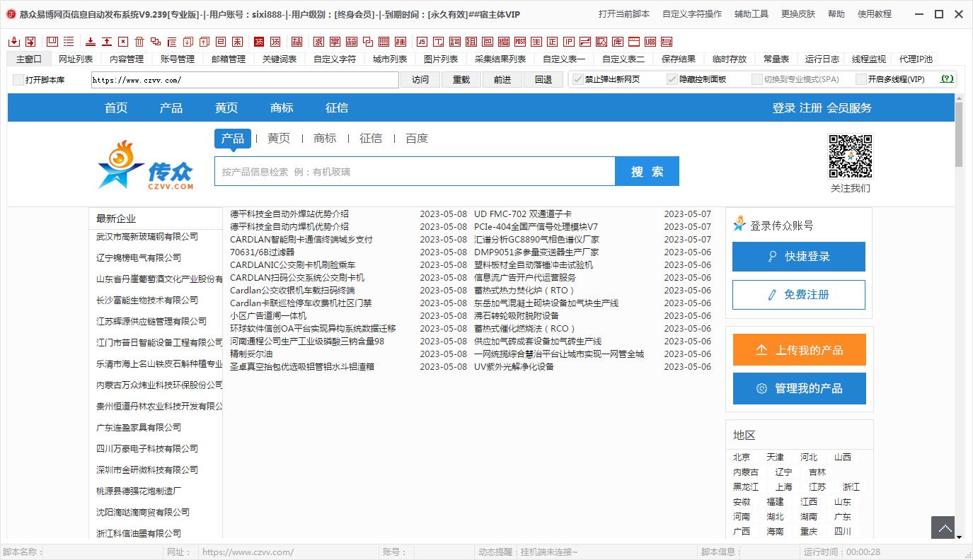Switch to the 账号管理 tab
Image resolution: width=973 pixels, height=560 pixels.
[178, 59]
